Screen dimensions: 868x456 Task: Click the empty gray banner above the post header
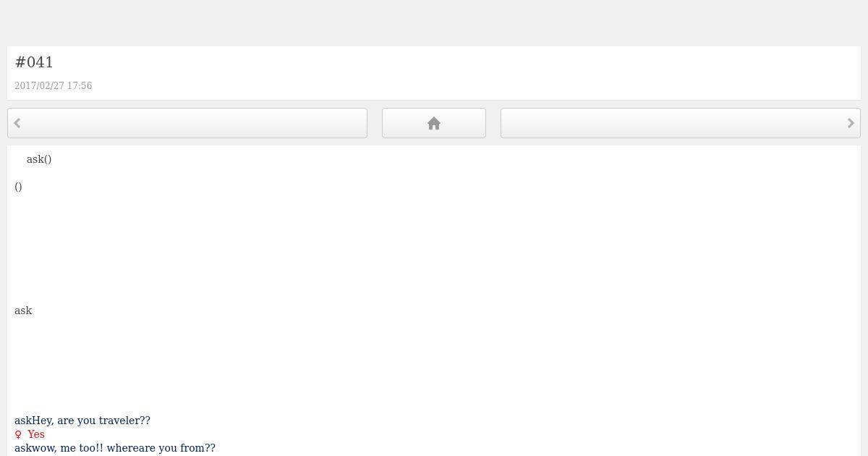[434, 23]
